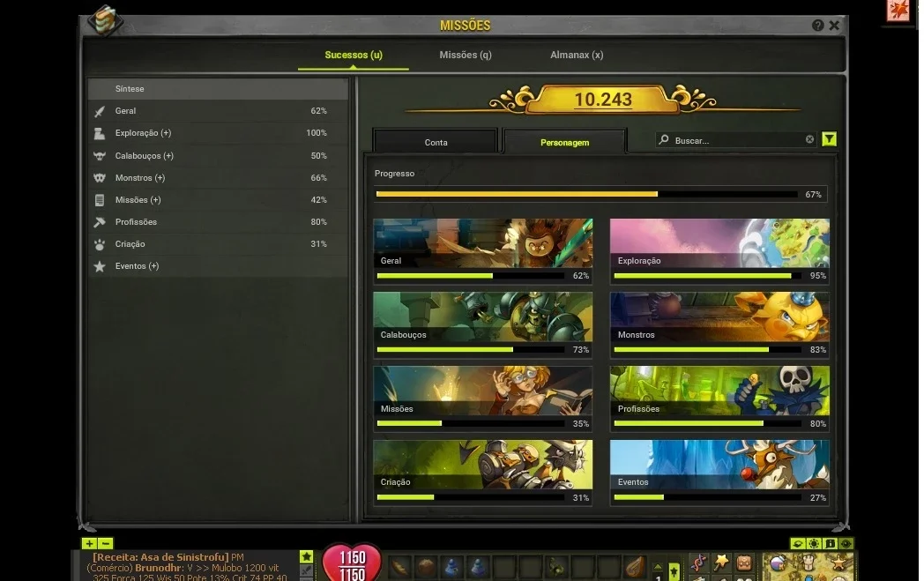
Task: Click the brown ball shortcut slot
Action: 426,568
